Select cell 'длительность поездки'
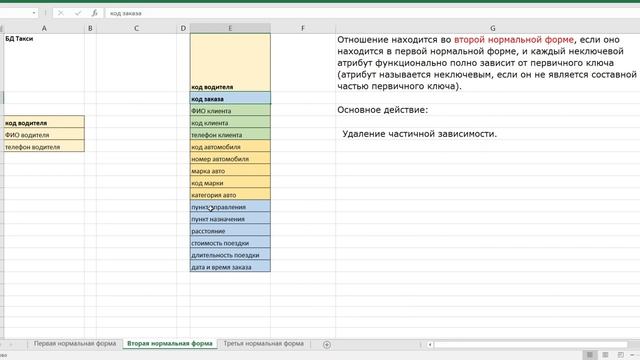The height and width of the screenshot is (360, 640). pos(230,255)
